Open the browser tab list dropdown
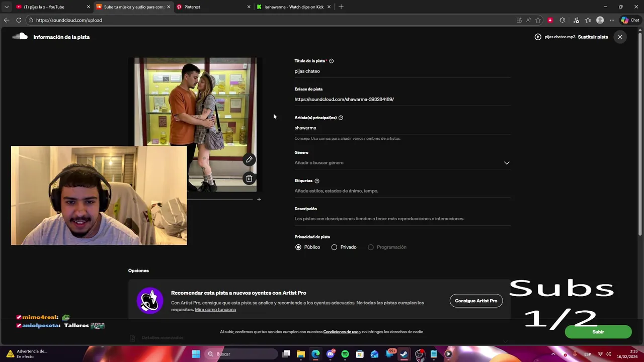644x362 pixels. pyautogui.click(x=7, y=7)
